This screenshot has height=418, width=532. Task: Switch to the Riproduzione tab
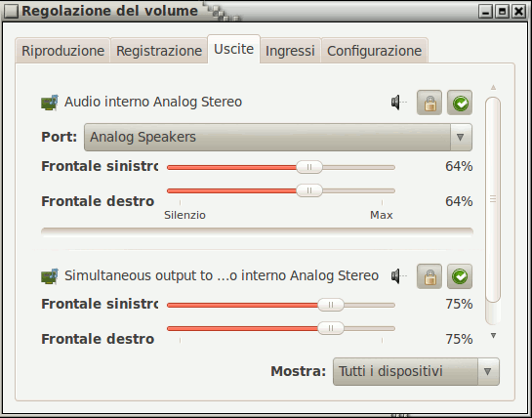pyautogui.click(x=62, y=51)
